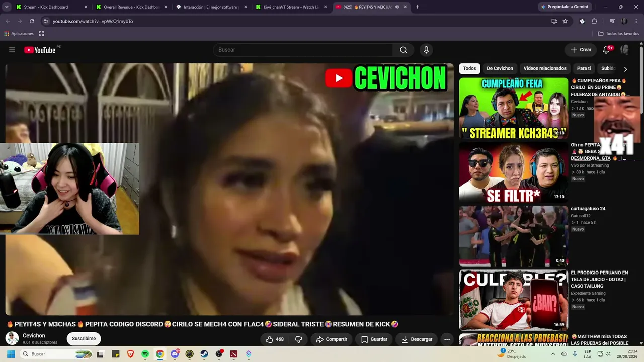The image size is (644, 362).
Task: Start voice search with microphone icon
Action: [426, 50]
